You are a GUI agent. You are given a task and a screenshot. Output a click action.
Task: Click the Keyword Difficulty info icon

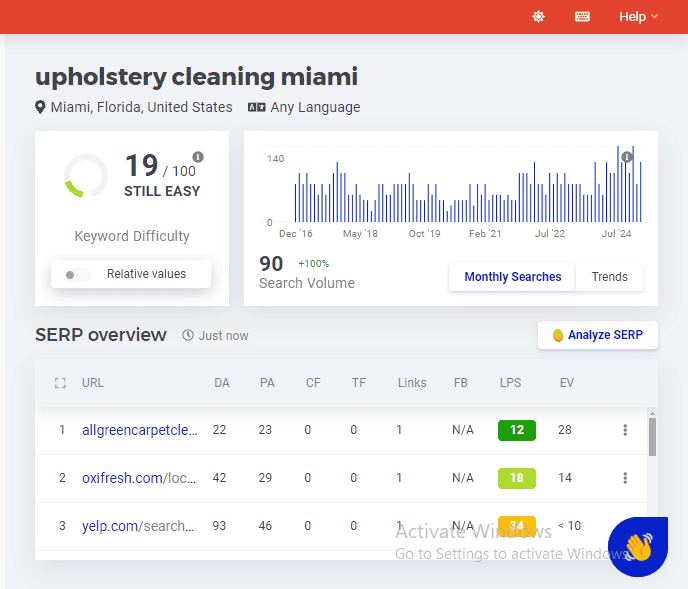(x=198, y=157)
